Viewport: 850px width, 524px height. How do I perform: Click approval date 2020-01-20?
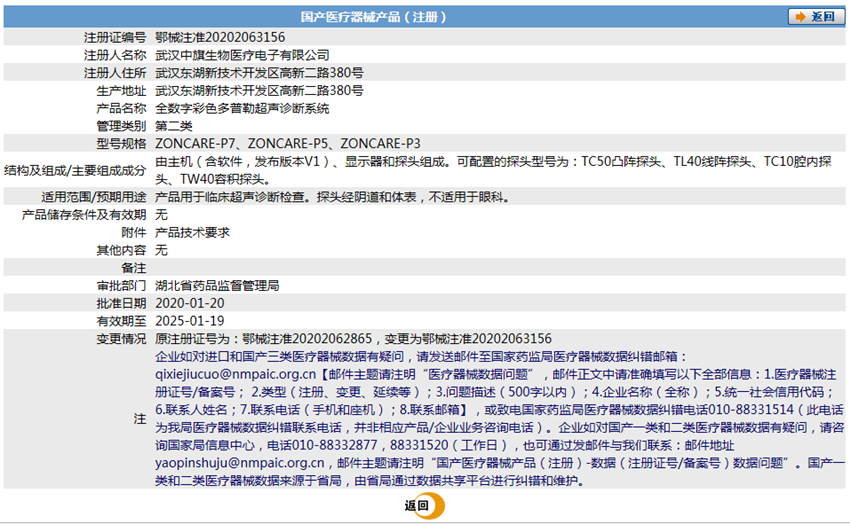tap(190, 303)
